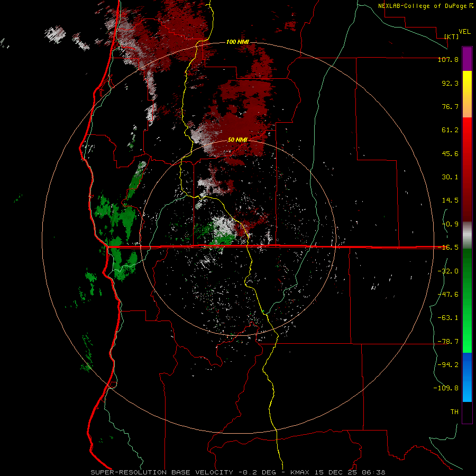Click the 107.8 velocity scale value
This screenshot has width=476, height=476.
448,59
